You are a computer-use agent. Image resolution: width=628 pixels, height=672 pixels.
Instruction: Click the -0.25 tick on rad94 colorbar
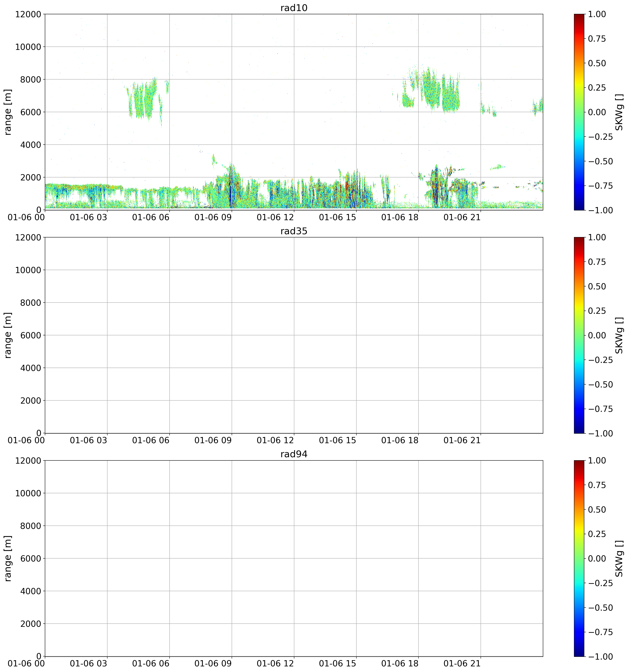click(x=600, y=583)
